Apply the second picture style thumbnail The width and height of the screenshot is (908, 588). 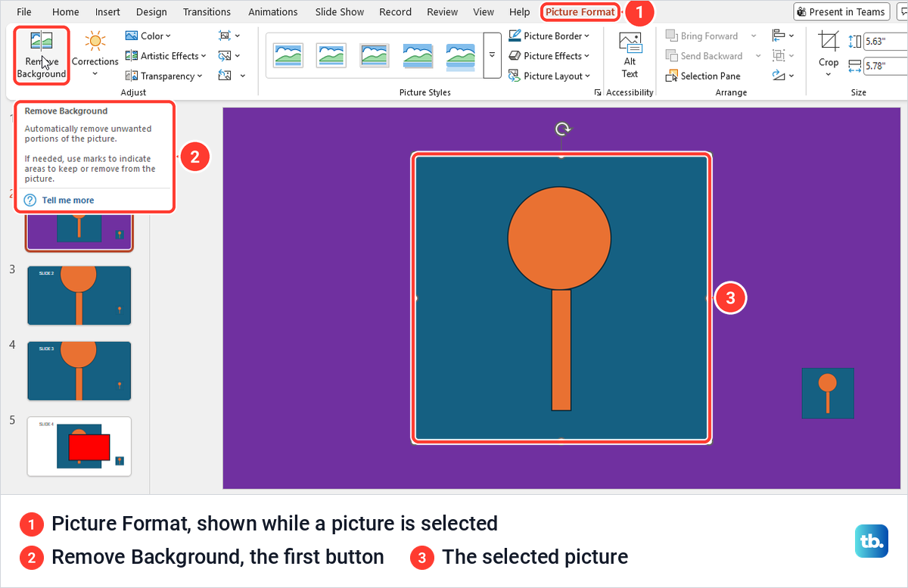pyautogui.click(x=331, y=55)
